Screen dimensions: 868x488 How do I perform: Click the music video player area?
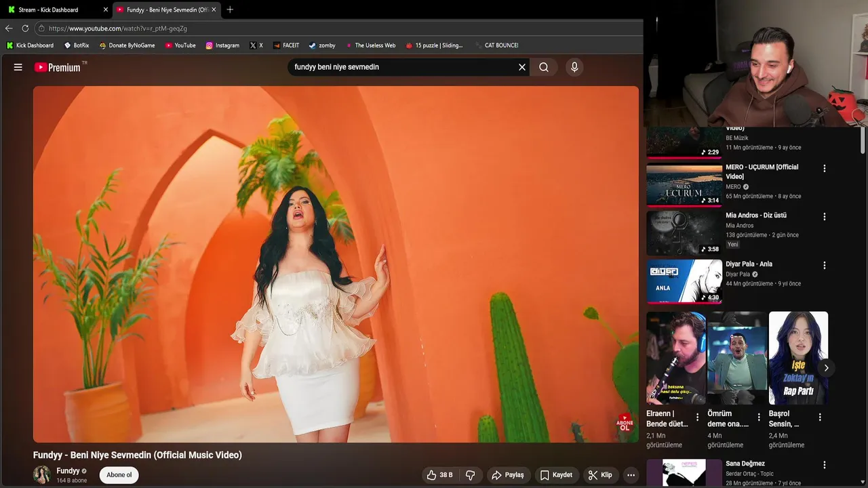336,264
